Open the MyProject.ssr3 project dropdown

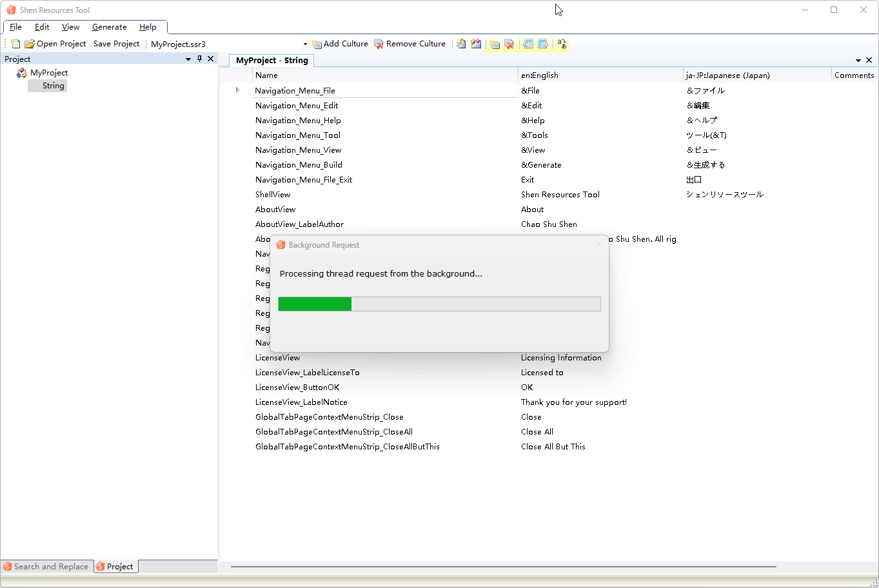305,44
